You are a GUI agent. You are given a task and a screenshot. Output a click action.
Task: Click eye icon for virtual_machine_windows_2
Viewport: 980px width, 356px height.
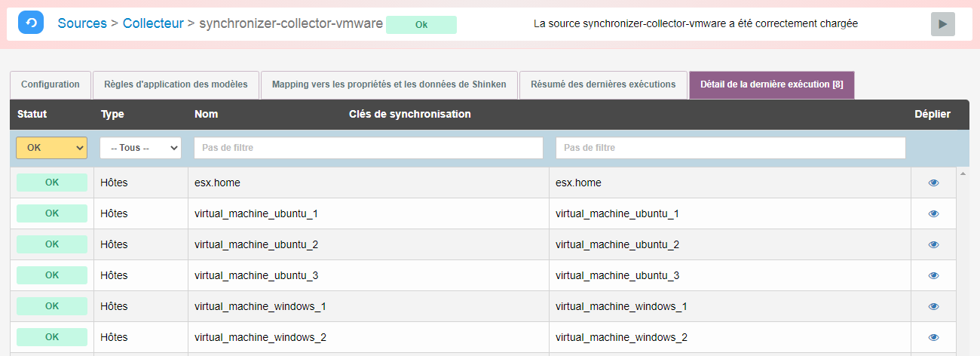point(933,337)
